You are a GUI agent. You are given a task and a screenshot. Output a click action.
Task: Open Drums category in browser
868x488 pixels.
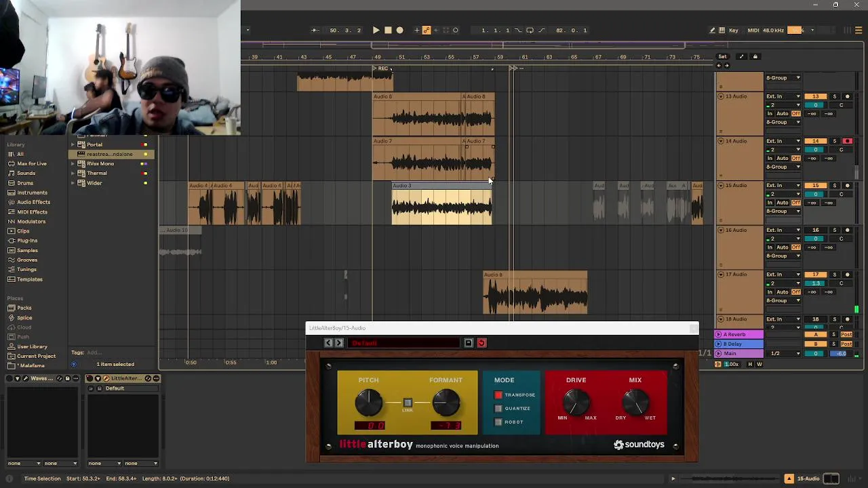tap(25, 183)
